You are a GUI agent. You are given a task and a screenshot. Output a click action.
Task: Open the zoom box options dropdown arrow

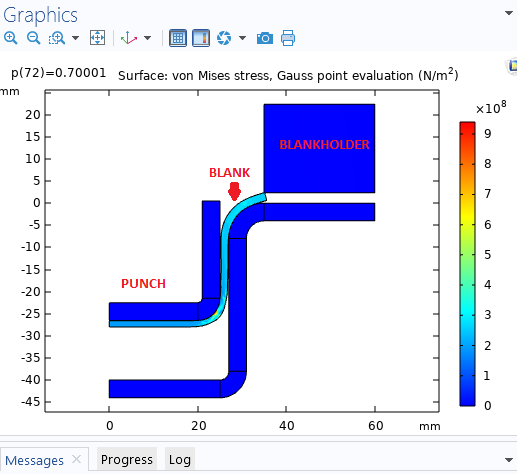click(76, 38)
